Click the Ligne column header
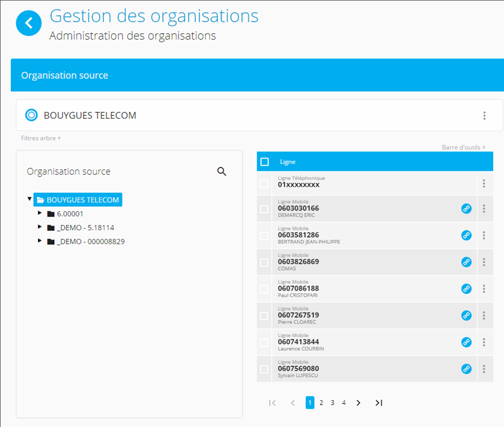Screen dimensions: 504x427 [x=288, y=162]
